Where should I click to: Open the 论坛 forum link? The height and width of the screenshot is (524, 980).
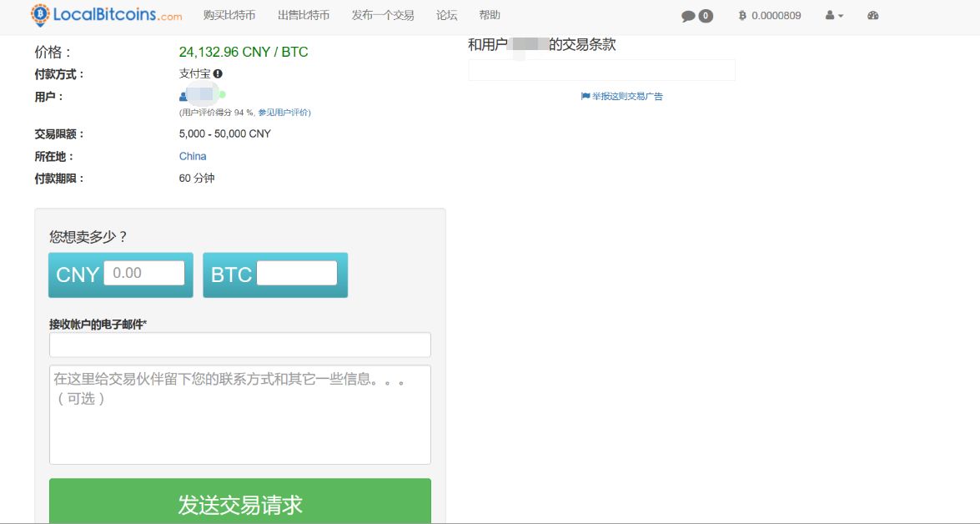[x=446, y=15]
